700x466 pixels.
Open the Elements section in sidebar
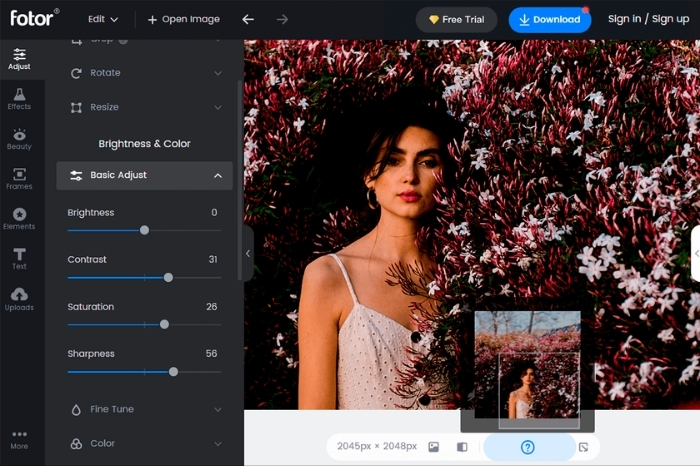tap(19, 219)
